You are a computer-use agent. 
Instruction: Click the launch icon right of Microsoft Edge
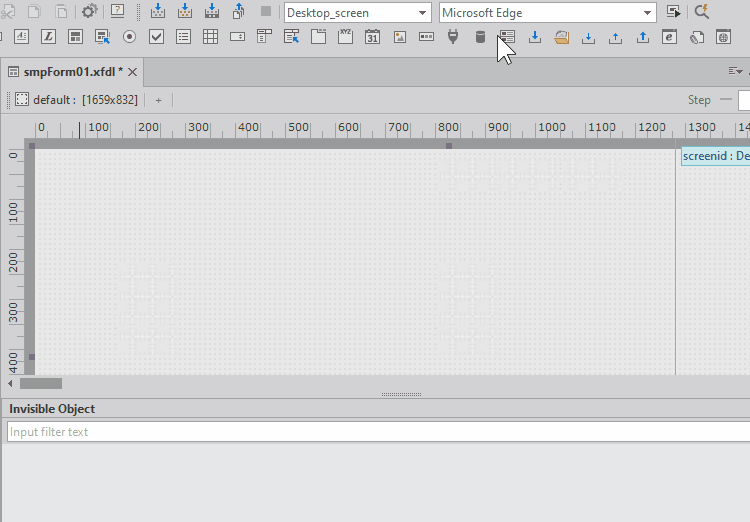tap(673, 12)
